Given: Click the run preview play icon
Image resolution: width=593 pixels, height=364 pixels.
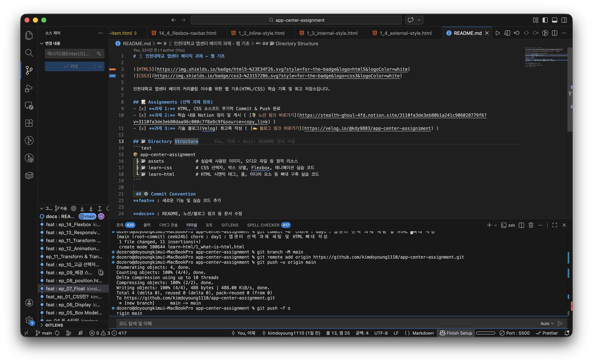Looking at the screenshot, I should point(498,33).
